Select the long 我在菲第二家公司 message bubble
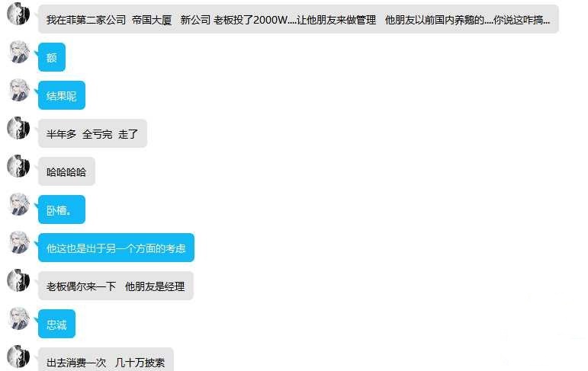This screenshot has height=371, width=588. point(298,19)
